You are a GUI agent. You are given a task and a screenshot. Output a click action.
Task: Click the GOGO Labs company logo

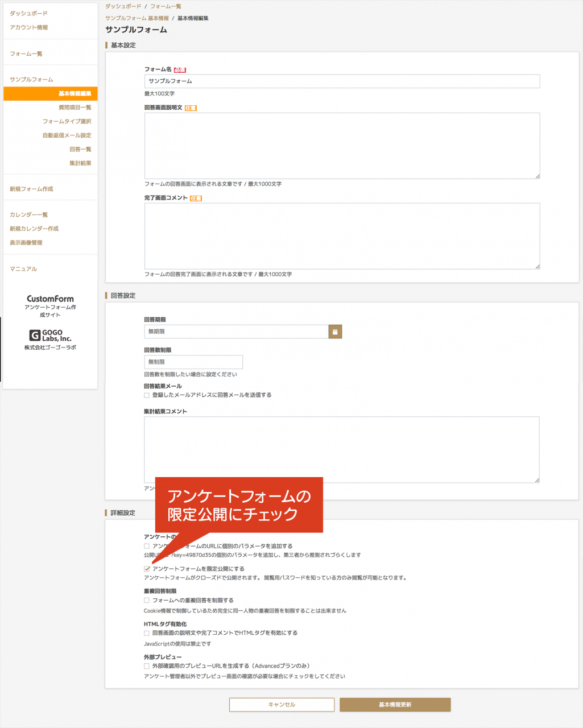coord(49,335)
